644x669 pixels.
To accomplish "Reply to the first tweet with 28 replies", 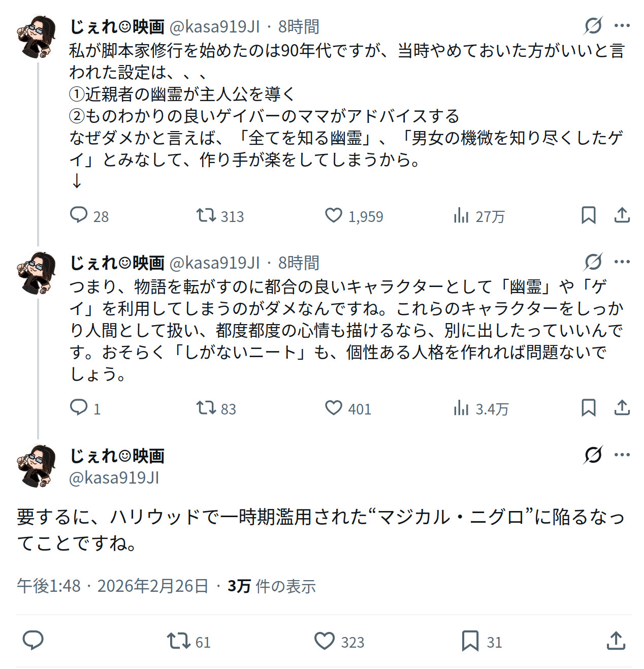I will click(79, 215).
